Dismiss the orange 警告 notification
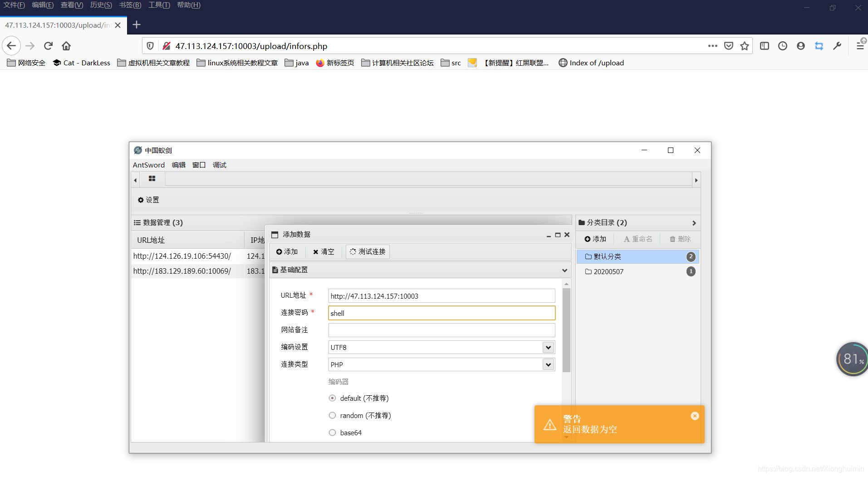 (x=695, y=416)
